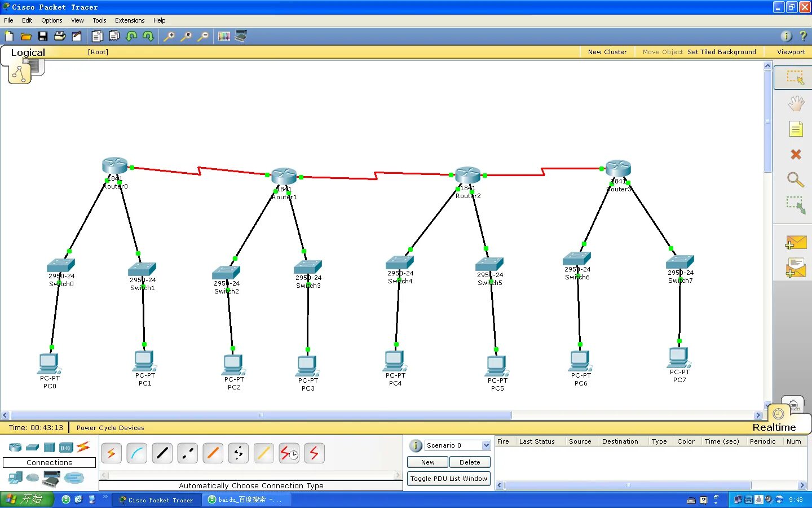
Task: Pick automatic connection type lightning icon
Action: [x=111, y=453]
